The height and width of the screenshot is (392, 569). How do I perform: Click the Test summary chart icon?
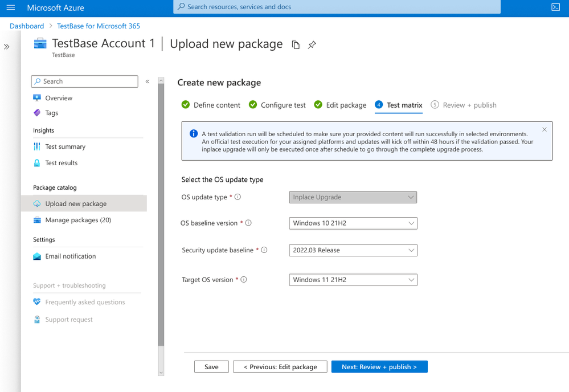tap(37, 146)
